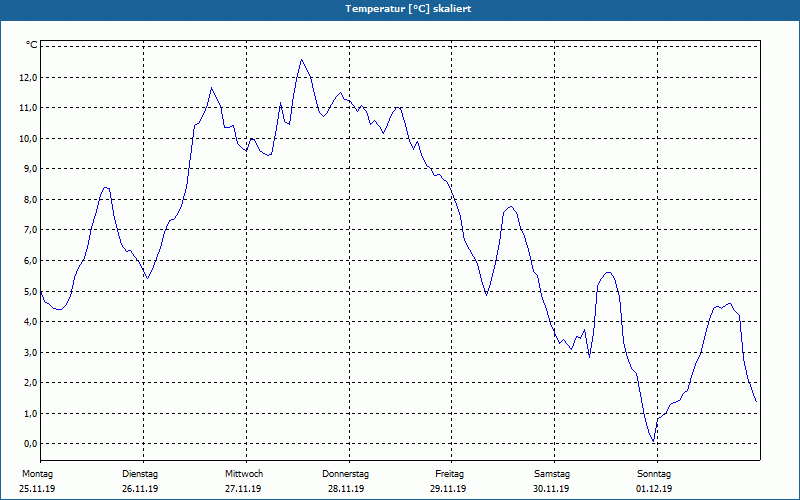Select the Mittwoch day label

[x=244, y=474]
